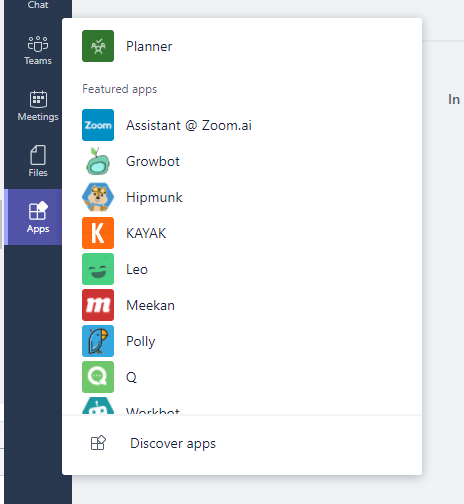
Task: Select the KAYAK app name
Action: tap(146, 233)
